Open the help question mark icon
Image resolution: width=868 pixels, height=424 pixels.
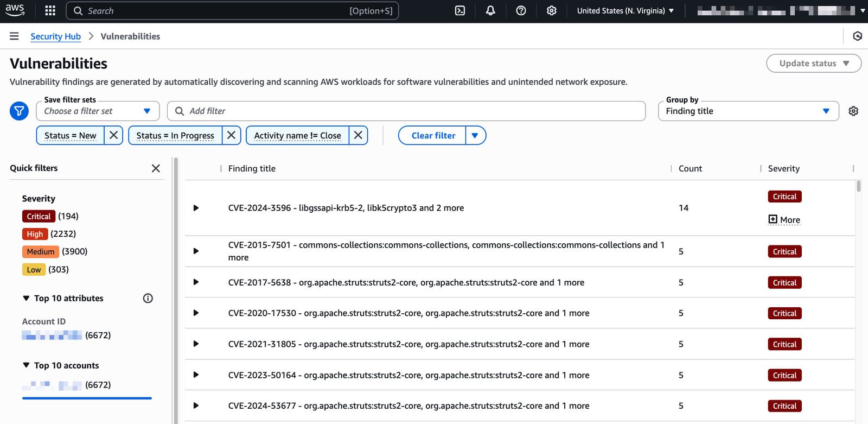tap(521, 11)
